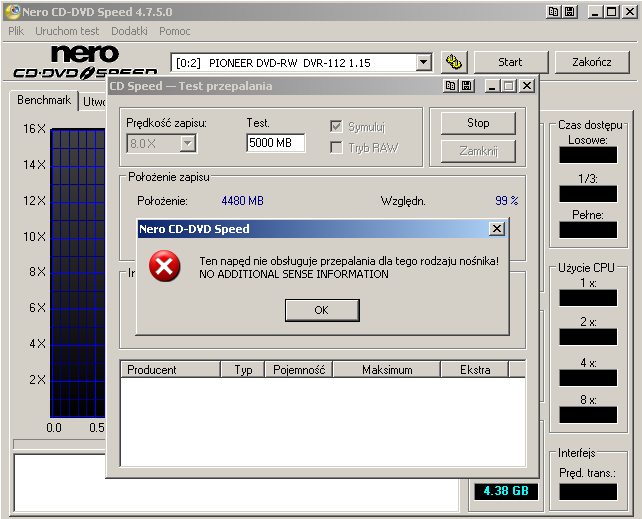This screenshot has width=642, height=519.
Task: Click the Zakończ button
Action: (x=592, y=62)
